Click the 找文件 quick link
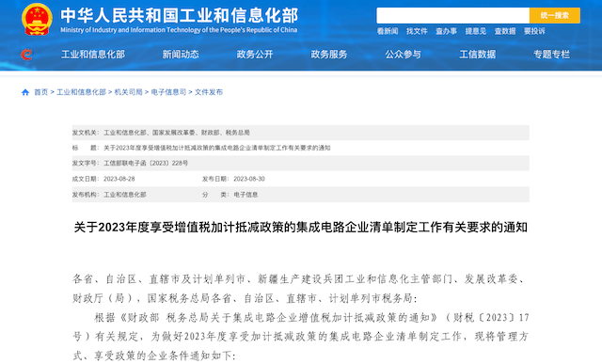The height and width of the screenshot is (364, 602). click(x=417, y=31)
